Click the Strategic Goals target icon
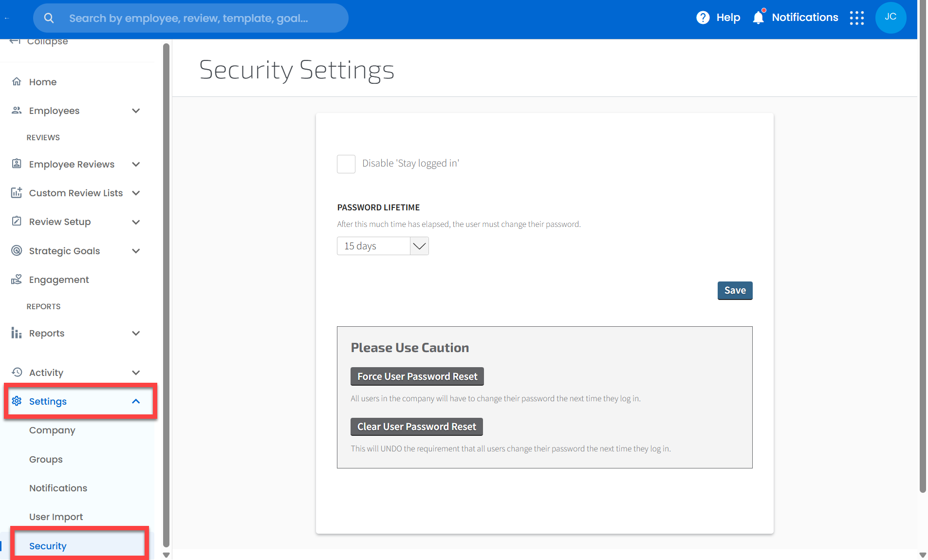Screen dimensions: 928x560 (x=17, y=251)
